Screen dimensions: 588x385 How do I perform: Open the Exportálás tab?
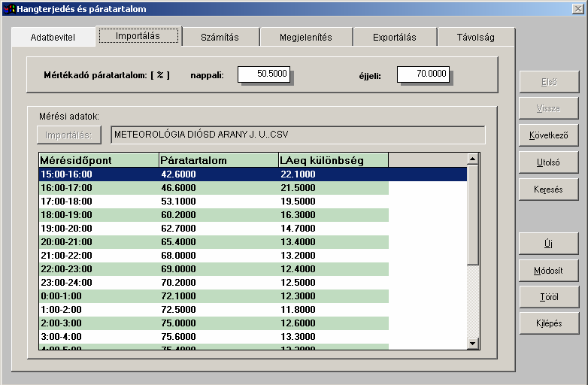coord(395,37)
